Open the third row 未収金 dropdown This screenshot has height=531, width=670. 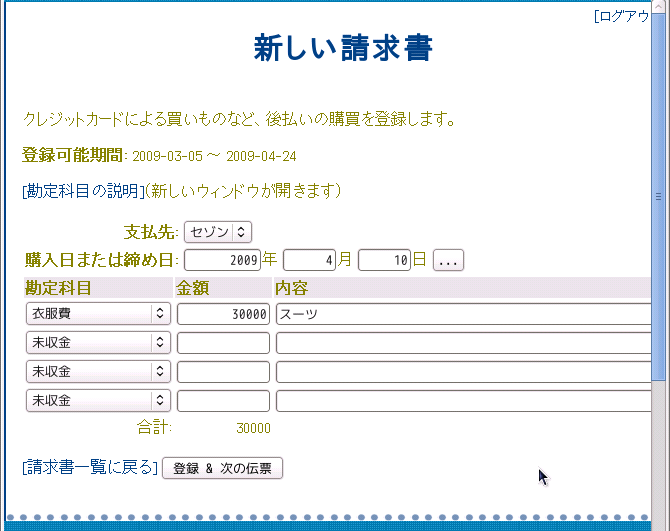point(98,372)
